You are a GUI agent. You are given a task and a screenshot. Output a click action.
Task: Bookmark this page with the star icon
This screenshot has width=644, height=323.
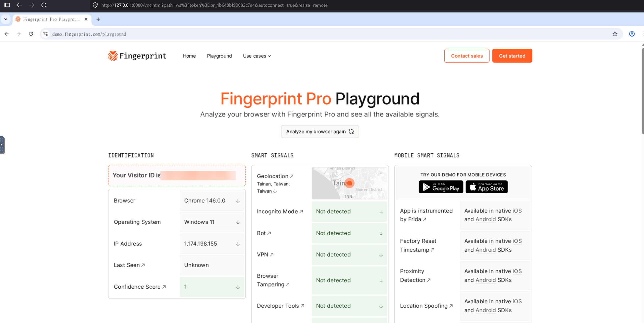tap(615, 34)
